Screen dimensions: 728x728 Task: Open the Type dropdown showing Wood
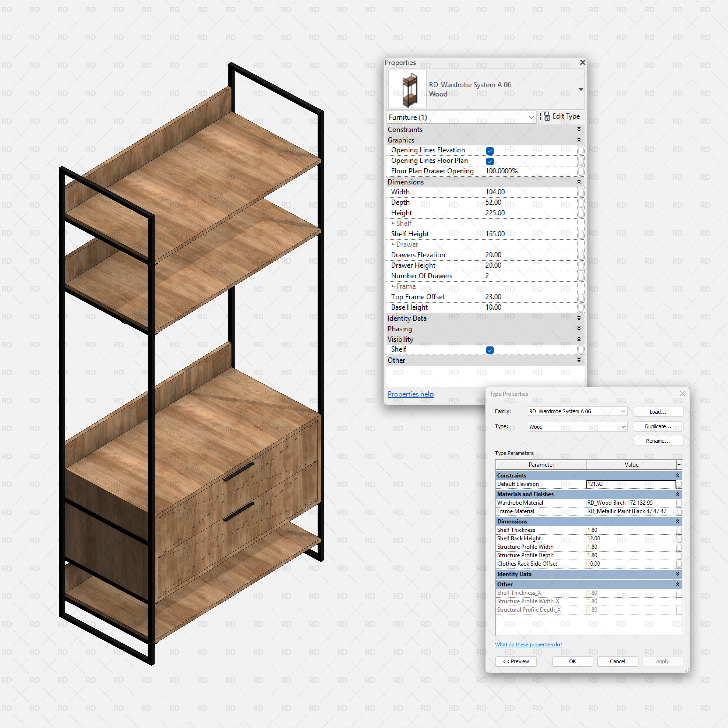623,427
